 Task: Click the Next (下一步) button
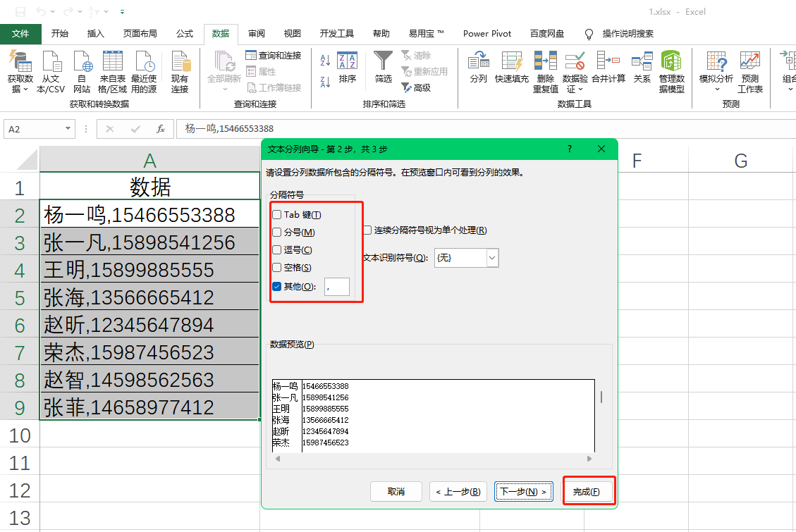point(523,491)
